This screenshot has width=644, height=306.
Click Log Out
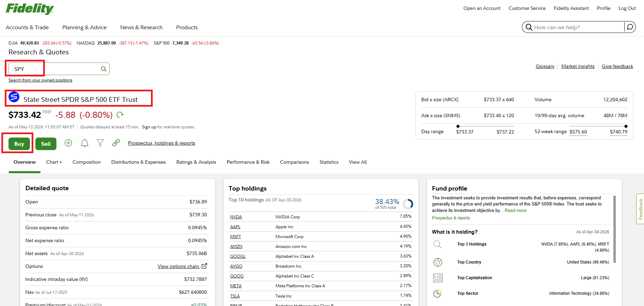(x=627, y=8)
